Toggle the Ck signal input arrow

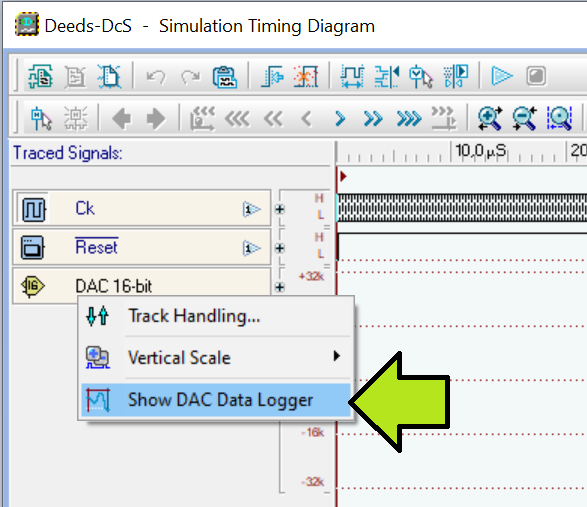click(x=251, y=209)
